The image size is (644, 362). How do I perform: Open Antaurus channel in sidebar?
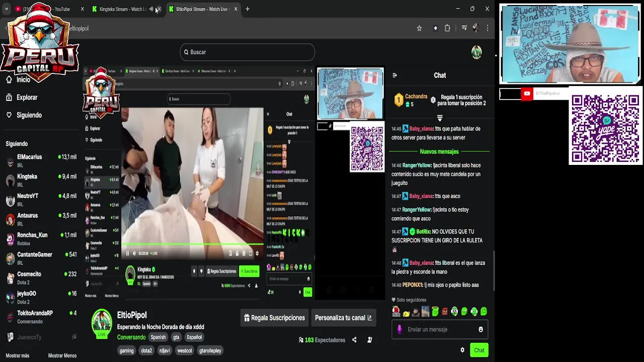(41, 219)
